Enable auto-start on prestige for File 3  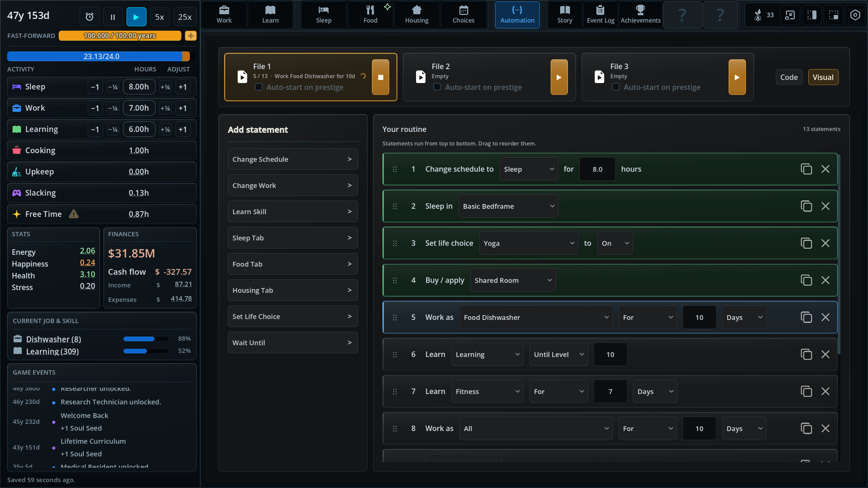tap(616, 87)
